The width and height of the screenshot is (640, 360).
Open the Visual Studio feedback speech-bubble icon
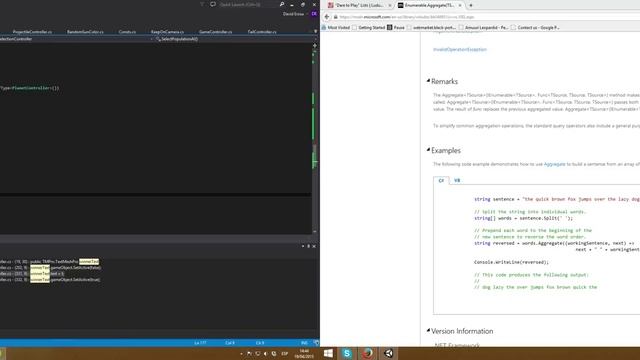(x=213, y=4)
